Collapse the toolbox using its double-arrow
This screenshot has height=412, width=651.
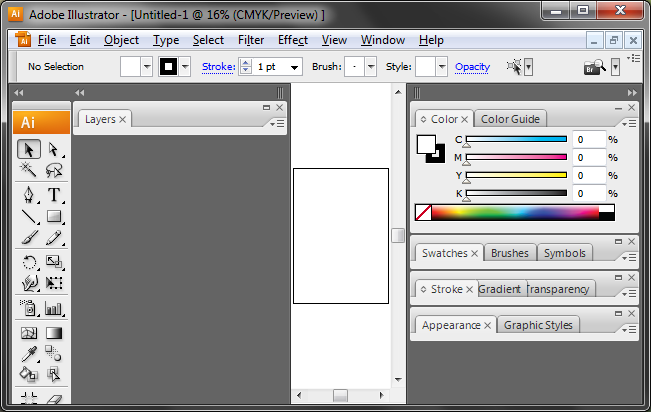tap(19, 93)
